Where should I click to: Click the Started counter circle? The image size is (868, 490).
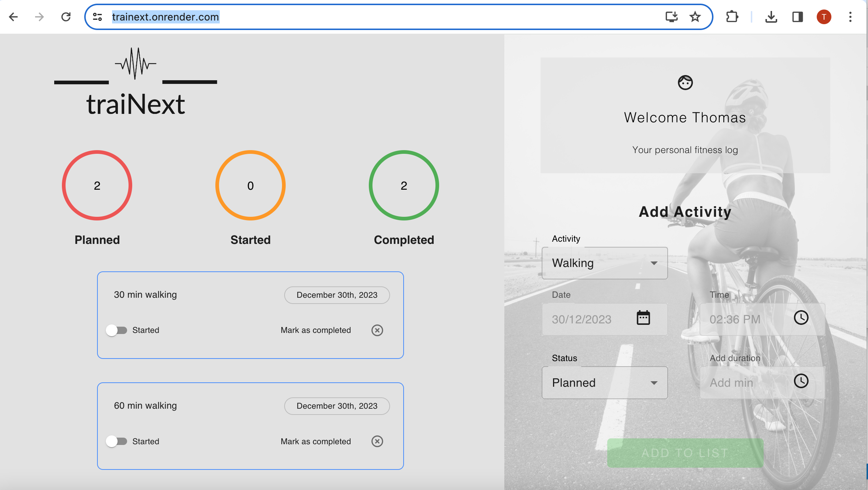pos(251,185)
